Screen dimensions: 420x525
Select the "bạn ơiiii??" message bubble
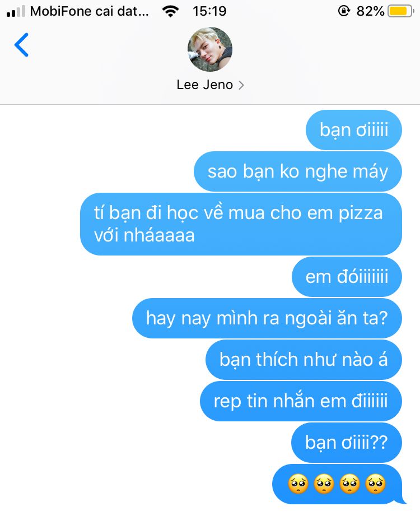pyautogui.click(x=347, y=443)
